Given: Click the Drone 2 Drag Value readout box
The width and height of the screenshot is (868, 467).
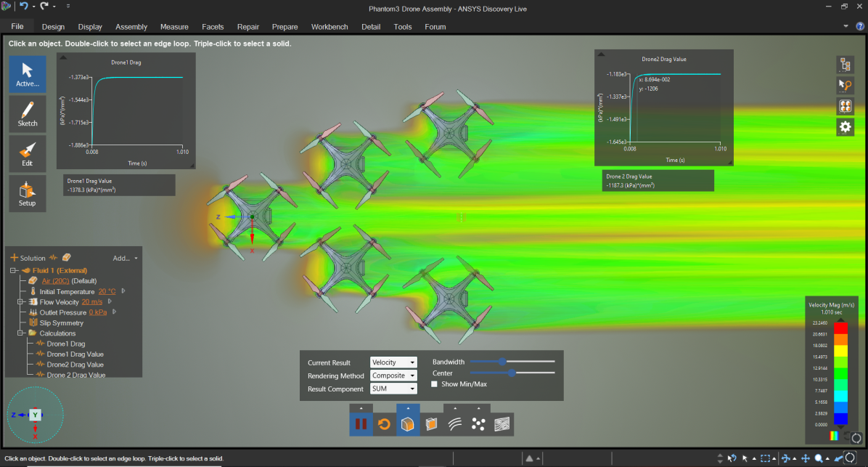Looking at the screenshot, I should pos(658,181).
